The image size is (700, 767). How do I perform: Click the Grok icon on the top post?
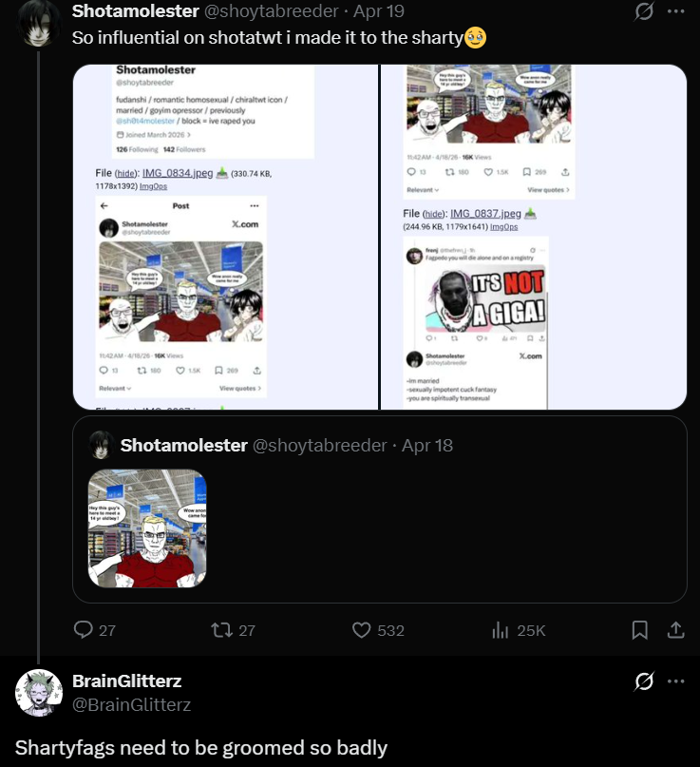click(643, 11)
